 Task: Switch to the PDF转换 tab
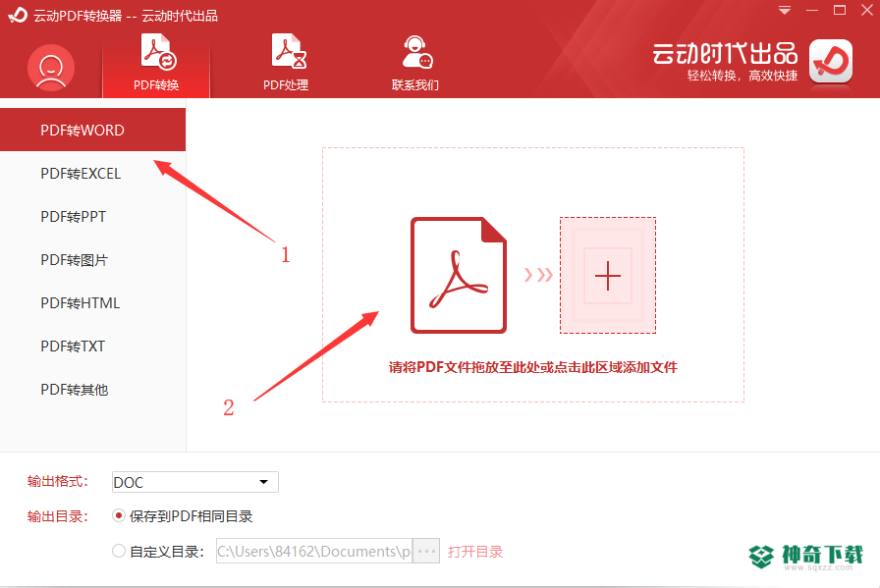[156, 64]
